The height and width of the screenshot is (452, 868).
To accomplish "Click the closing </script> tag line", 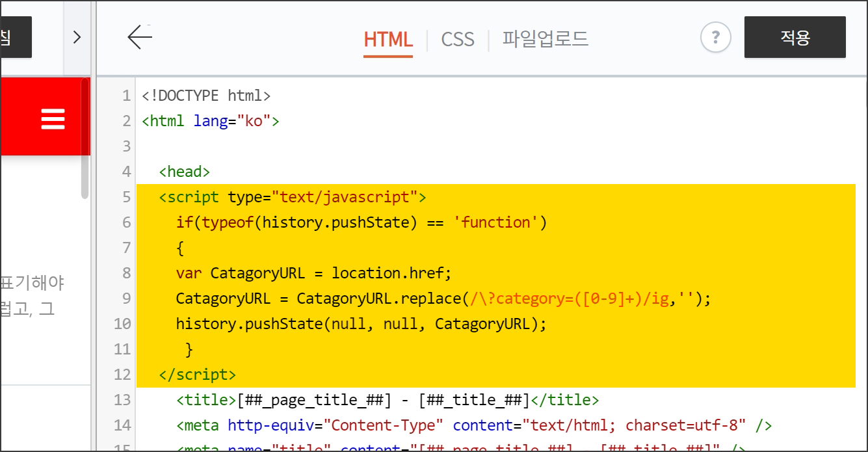I will click(198, 375).
